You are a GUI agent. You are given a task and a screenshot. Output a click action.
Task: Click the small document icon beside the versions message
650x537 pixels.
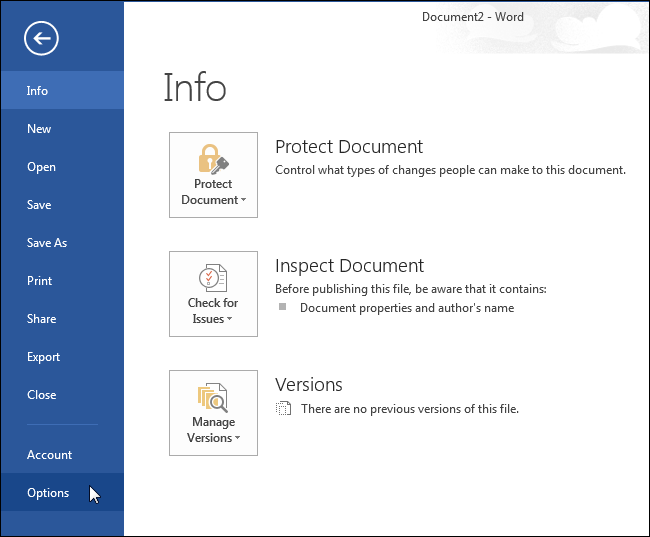pyautogui.click(x=284, y=409)
